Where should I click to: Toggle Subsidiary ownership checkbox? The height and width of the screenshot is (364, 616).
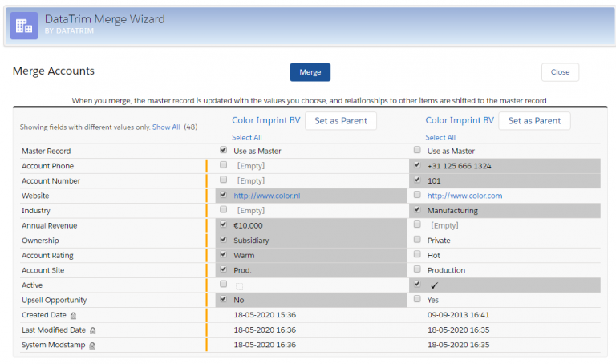point(224,239)
